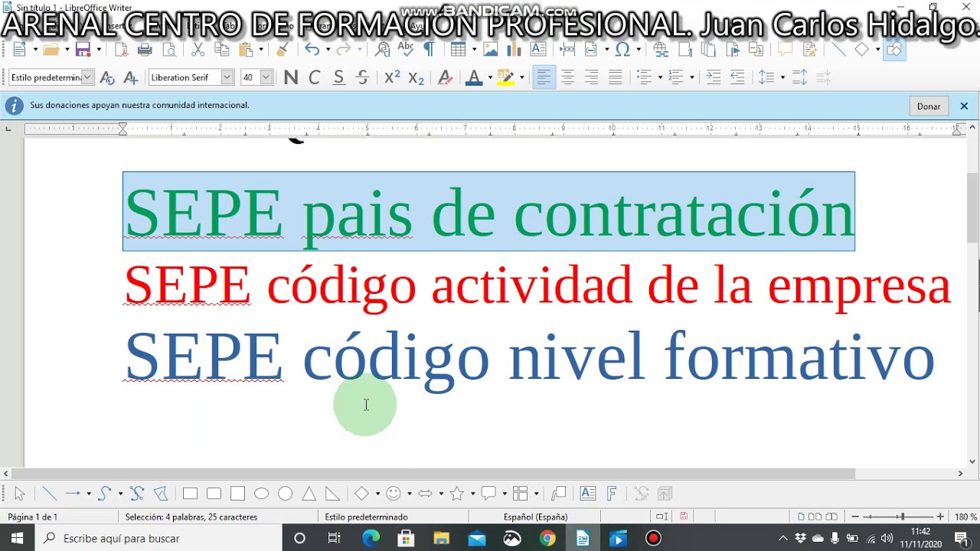Toggle italic (C) formatting
The width and height of the screenshot is (980, 551).
(314, 77)
